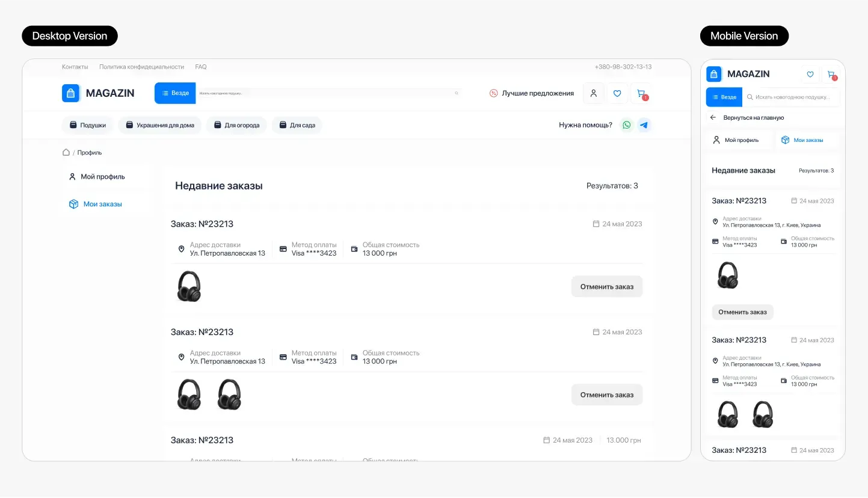Viewport: 868px width, 498px height.
Task: Click Нужна помощь? text
Action: 585,125
